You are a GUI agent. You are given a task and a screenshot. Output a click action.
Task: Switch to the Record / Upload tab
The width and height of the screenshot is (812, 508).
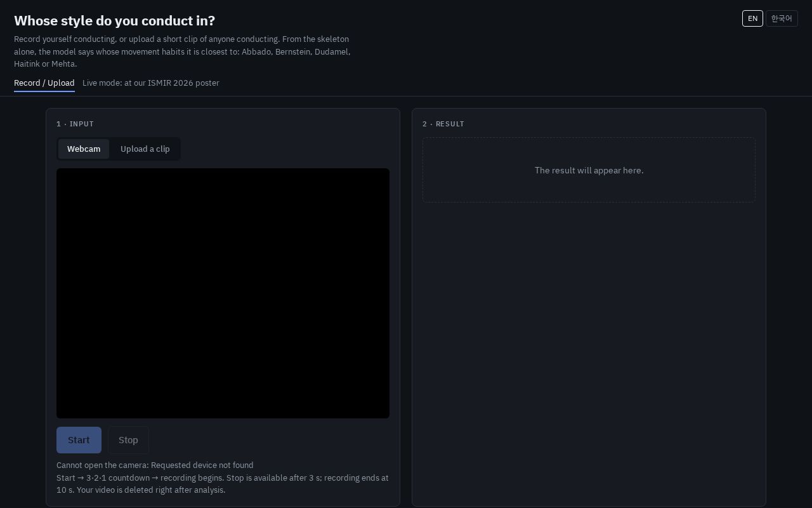(x=44, y=83)
